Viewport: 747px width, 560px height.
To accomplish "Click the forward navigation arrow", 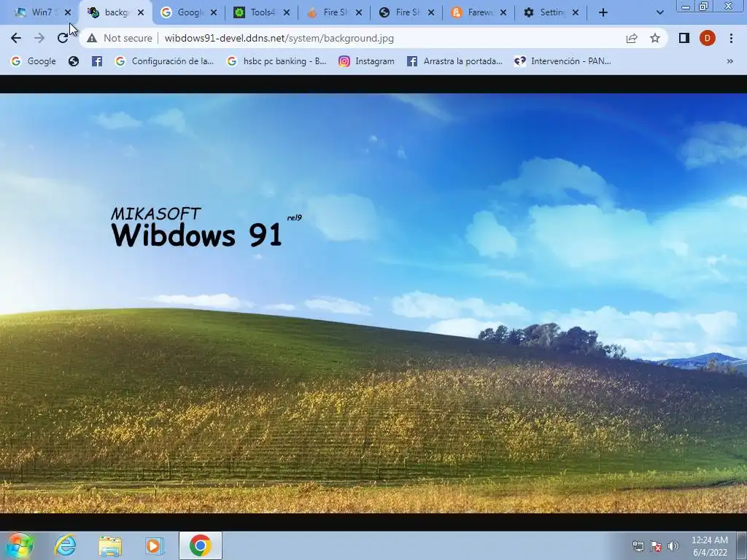I will (39, 38).
